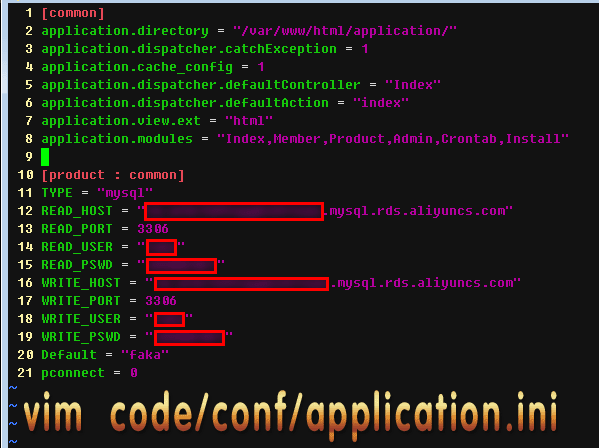Click the WRITE_HOST aliyuncs.com domain text
The width and height of the screenshot is (599, 448).
425,283
